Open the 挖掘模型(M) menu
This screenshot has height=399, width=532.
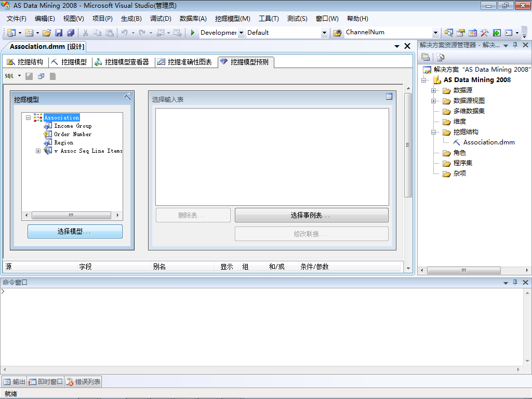click(x=232, y=18)
